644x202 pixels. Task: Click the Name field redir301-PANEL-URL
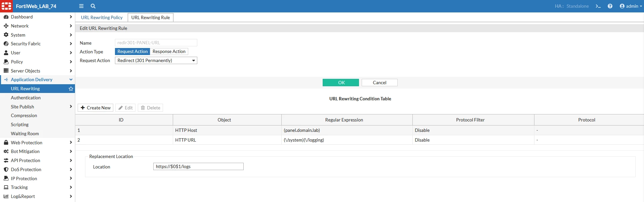click(156, 43)
